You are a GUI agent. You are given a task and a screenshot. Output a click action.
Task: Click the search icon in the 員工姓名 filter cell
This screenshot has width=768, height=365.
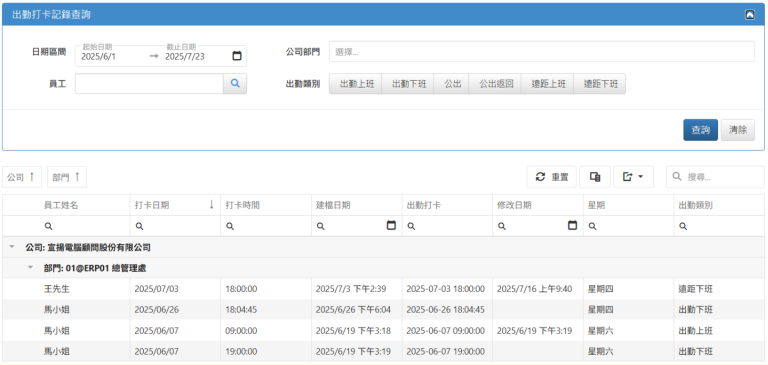(x=48, y=226)
